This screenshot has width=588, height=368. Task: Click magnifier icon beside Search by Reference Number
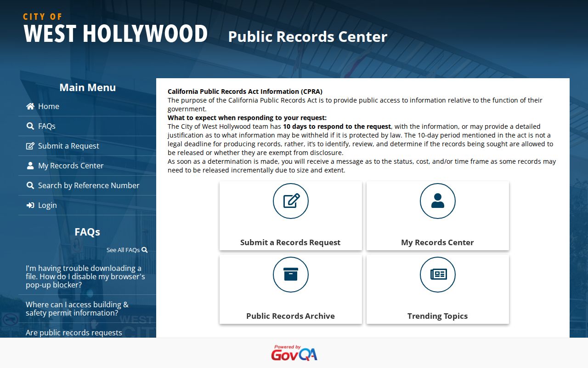30,185
